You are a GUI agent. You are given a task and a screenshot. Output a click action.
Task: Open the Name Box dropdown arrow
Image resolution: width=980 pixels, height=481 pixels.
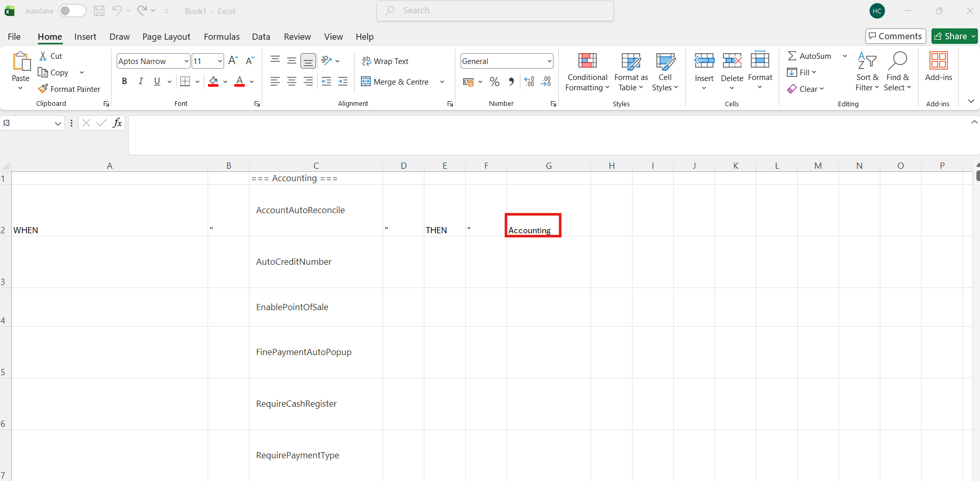pos(58,123)
